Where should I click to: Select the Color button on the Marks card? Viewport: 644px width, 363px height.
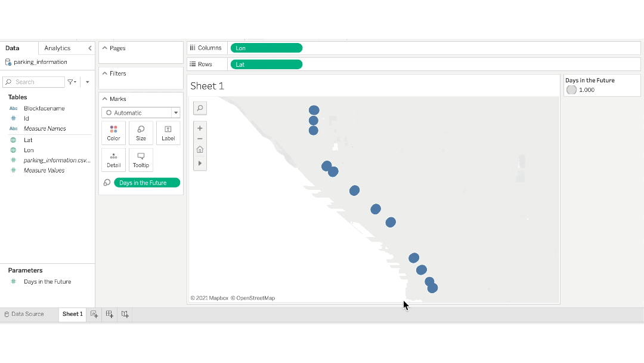(x=113, y=132)
